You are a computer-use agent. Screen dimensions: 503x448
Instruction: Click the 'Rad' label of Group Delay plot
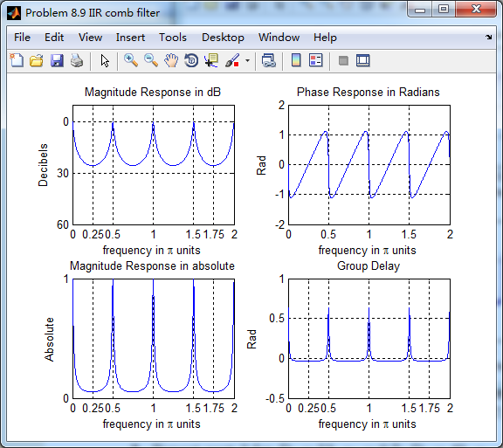(x=251, y=339)
